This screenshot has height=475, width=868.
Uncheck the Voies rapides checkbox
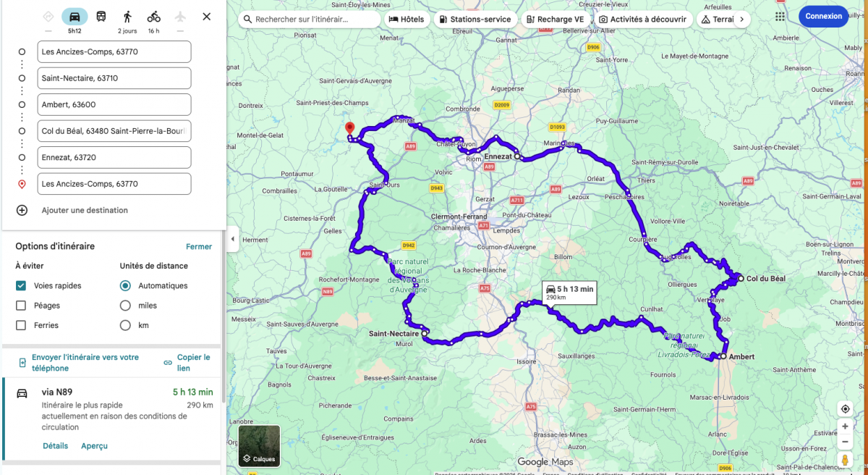coord(21,285)
